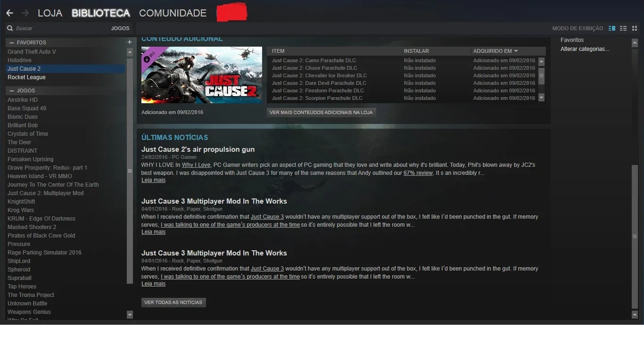Go forward with the right arrow
Image resolution: width=644 pixels, height=337 pixels.
[x=25, y=13]
